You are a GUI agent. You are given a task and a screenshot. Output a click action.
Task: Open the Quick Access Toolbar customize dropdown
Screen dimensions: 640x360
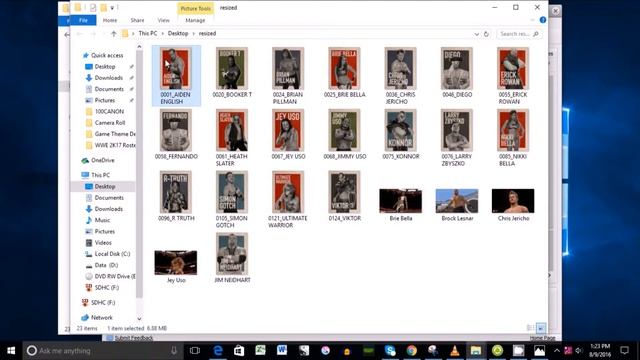point(112,8)
